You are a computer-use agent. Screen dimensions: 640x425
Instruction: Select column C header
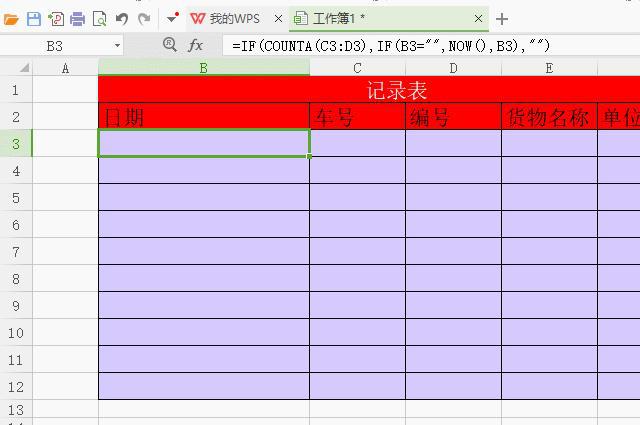pos(358,68)
